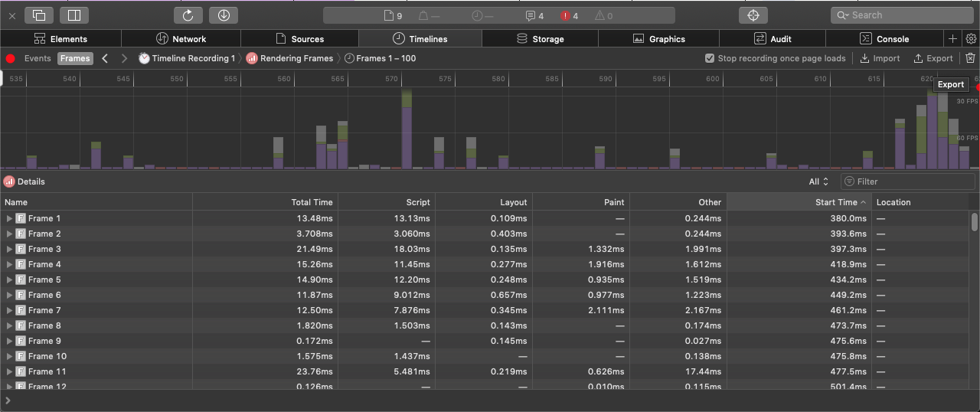This screenshot has height=412, width=980.
Task: Go forward with the right chevron
Action: pyautogui.click(x=124, y=58)
